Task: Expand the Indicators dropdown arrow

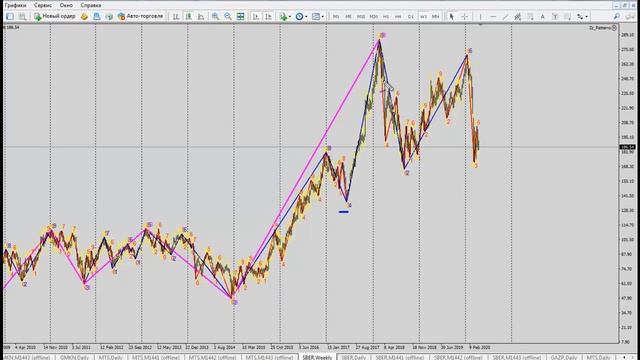Action: [x=290, y=16]
